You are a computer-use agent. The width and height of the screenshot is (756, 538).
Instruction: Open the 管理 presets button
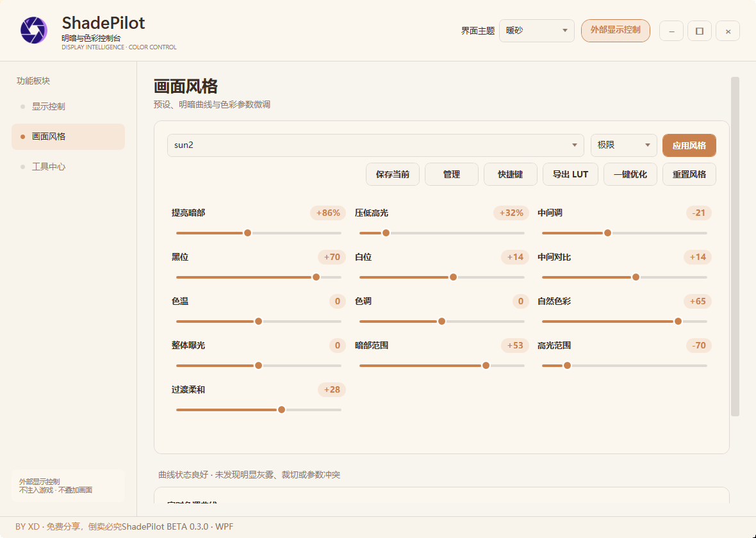451,174
